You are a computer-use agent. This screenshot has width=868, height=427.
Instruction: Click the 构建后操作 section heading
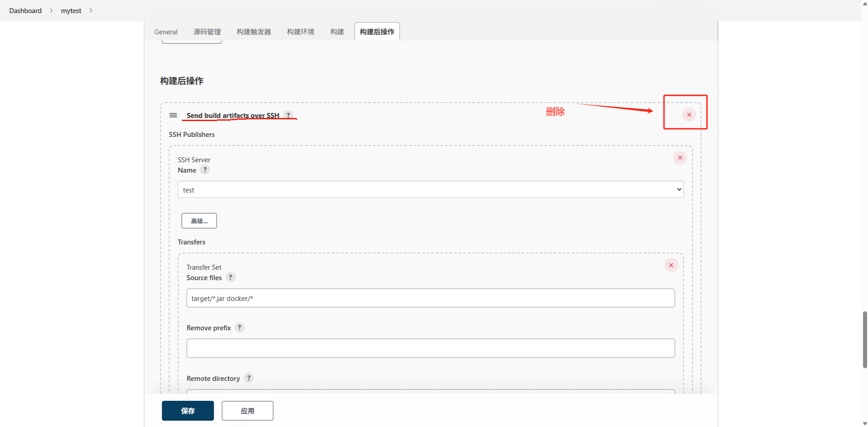182,81
